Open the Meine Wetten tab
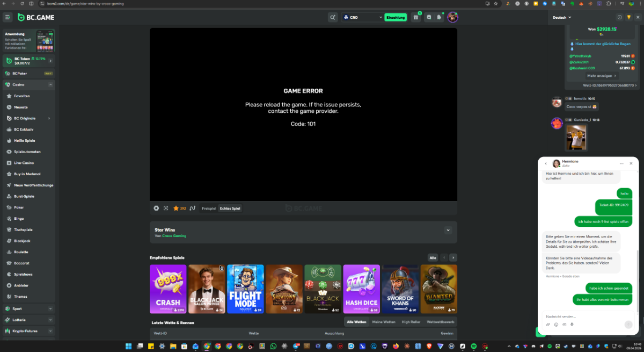Image resolution: width=644 pixels, height=352 pixels. coord(383,322)
